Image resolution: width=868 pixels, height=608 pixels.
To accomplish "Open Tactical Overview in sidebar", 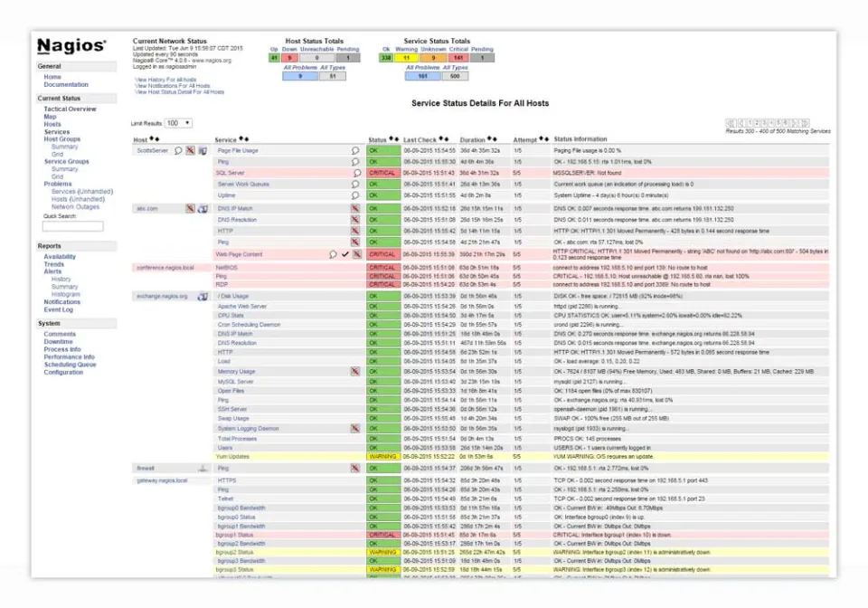I will (x=70, y=109).
